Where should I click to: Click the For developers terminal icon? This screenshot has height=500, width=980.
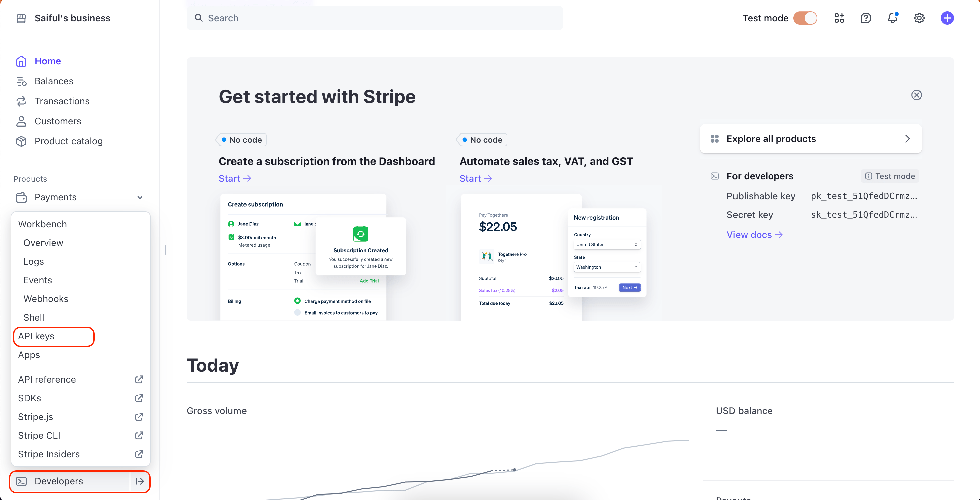click(x=714, y=176)
